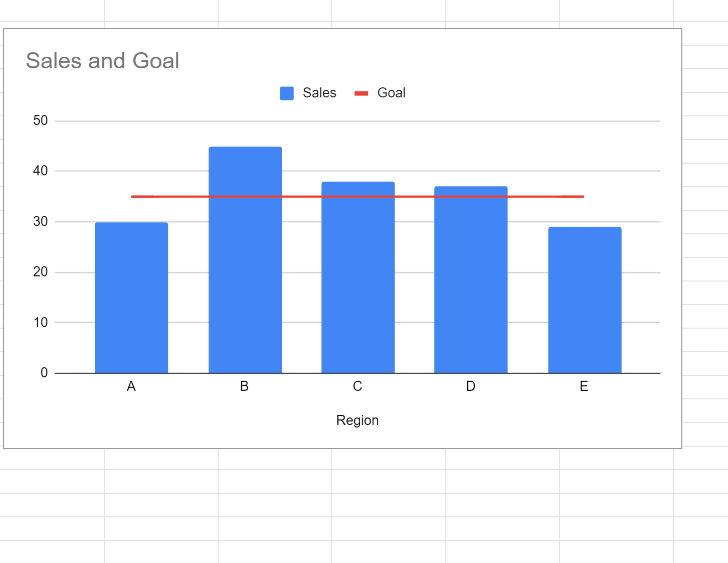This screenshot has width=728, height=563.
Task: Click the 'C' category axis label
Action: coord(357,386)
